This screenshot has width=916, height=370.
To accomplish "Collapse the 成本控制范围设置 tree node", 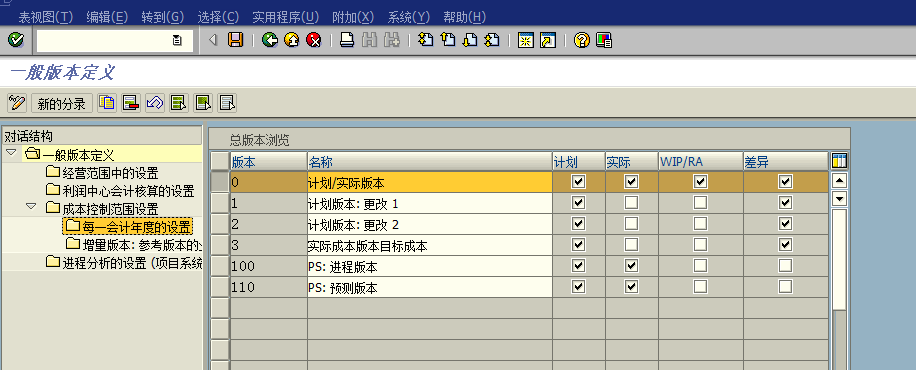I will pos(31,206).
